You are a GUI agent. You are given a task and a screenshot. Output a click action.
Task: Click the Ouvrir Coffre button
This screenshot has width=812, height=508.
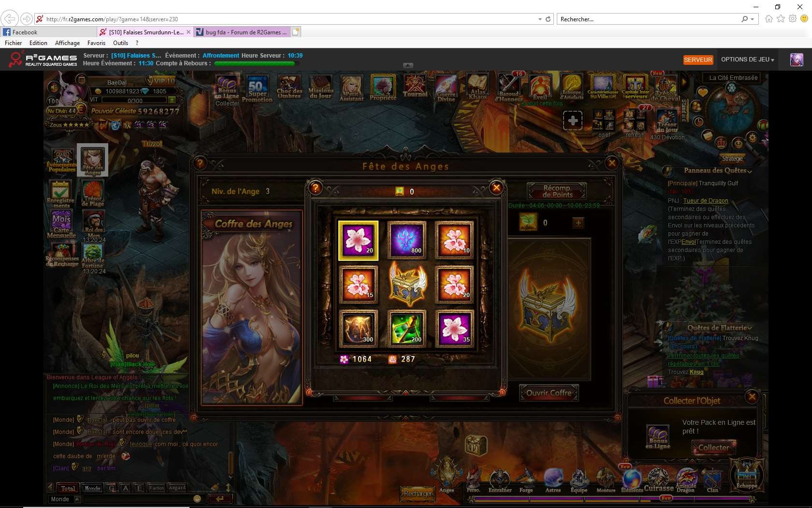(549, 393)
